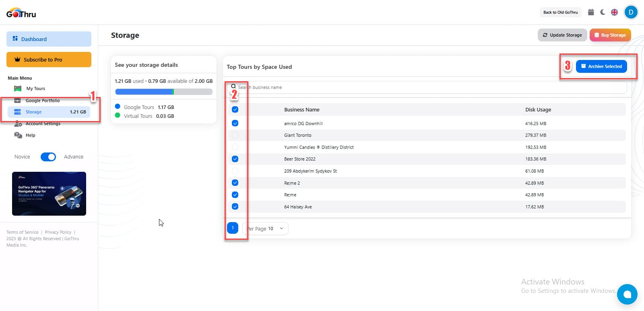Click the My Tours icon
The width and height of the screenshot is (644, 311).
18,89
